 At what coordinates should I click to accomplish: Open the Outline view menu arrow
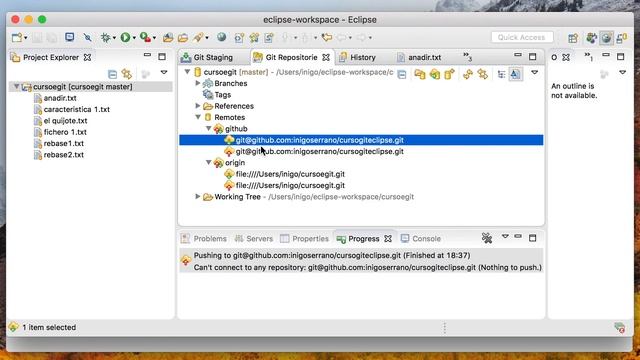pyautogui.click(x=622, y=72)
